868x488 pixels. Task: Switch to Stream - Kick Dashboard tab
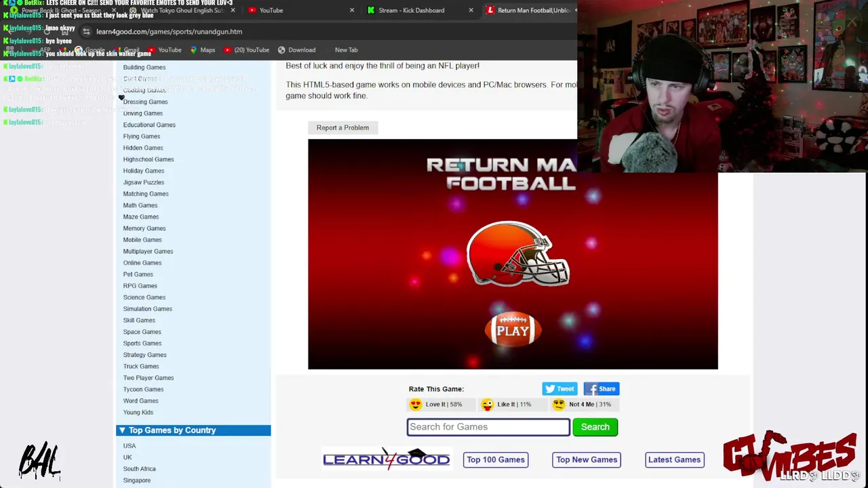tap(411, 10)
